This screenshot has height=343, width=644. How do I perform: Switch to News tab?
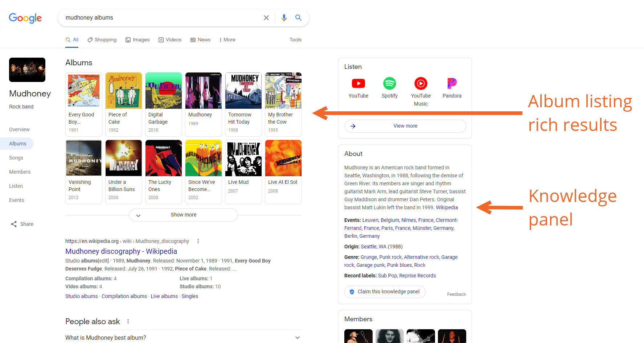[200, 40]
